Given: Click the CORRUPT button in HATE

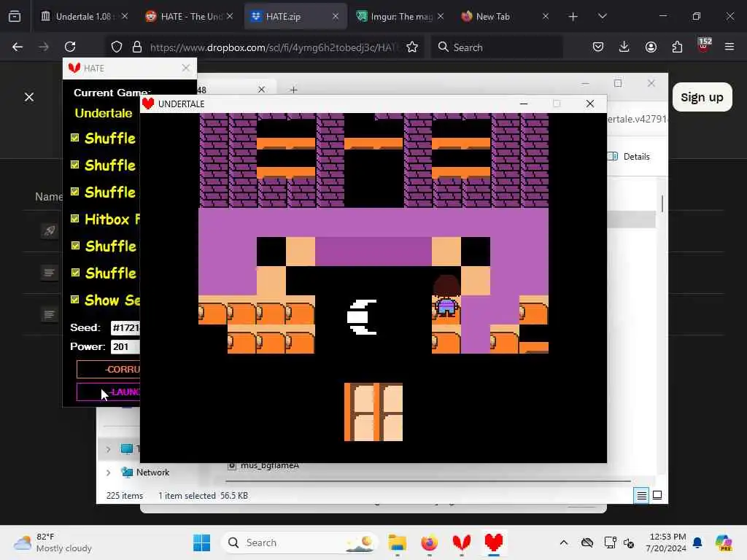Looking at the screenshot, I should (109, 370).
